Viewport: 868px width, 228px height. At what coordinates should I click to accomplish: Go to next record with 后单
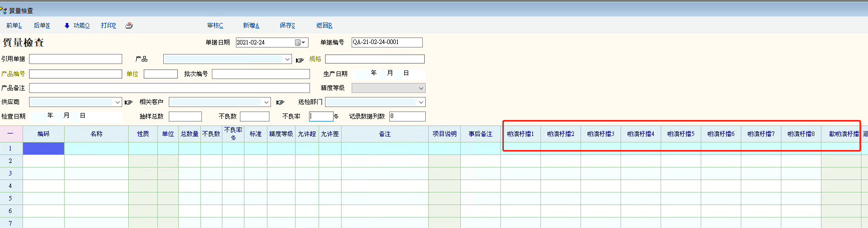[x=42, y=25]
